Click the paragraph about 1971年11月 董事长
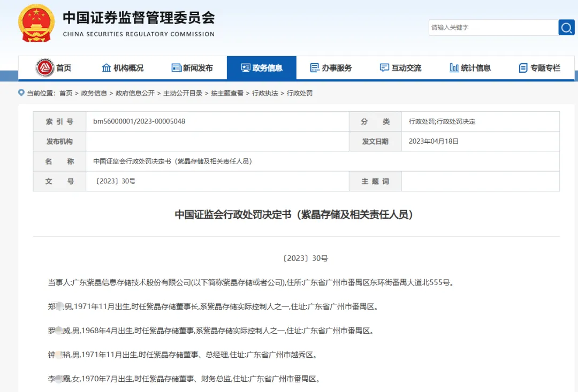Viewport: 578px width, 392px height. (x=214, y=306)
